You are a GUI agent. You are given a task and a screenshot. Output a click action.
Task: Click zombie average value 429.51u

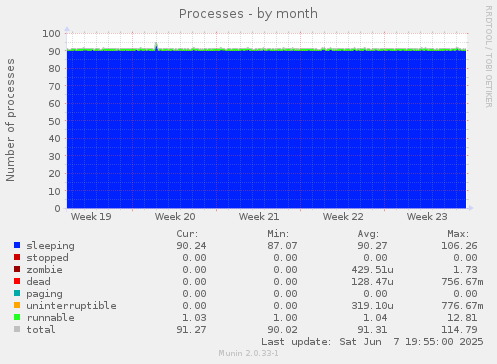click(372, 270)
